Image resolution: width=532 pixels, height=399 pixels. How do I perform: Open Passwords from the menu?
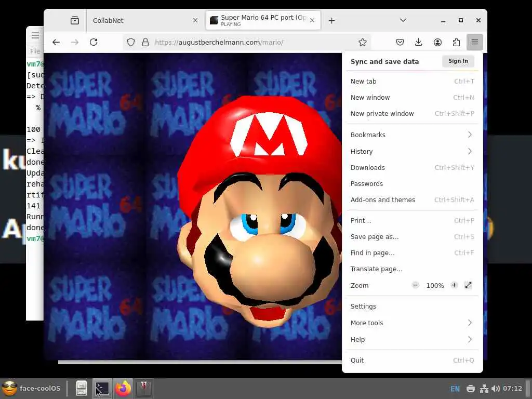click(x=412, y=183)
